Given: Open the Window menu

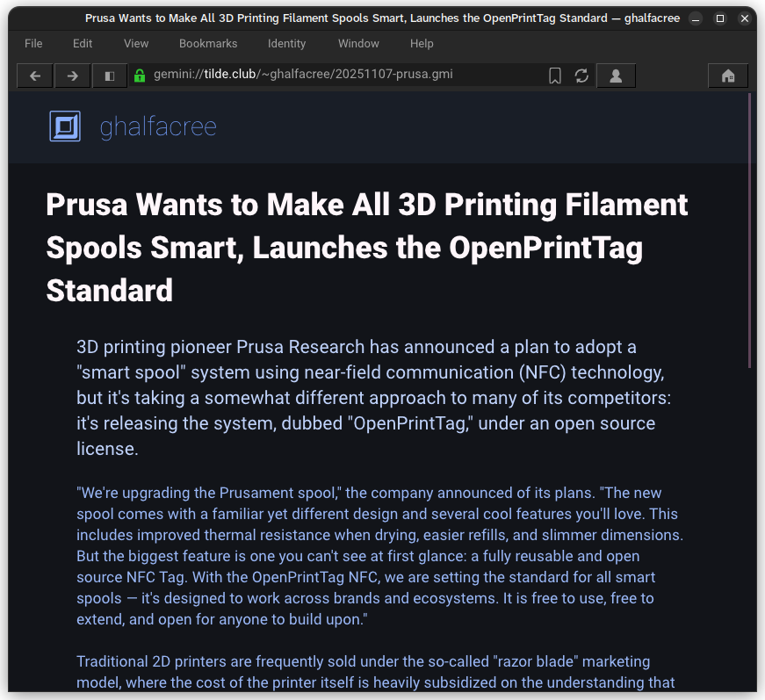Looking at the screenshot, I should [x=358, y=43].
